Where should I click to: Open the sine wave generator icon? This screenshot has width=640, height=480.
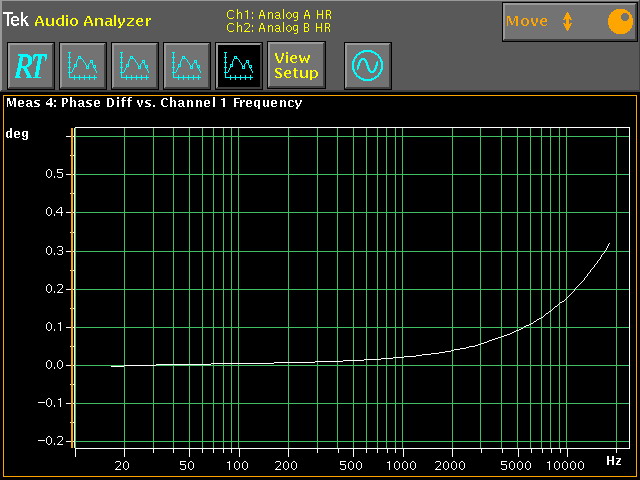tap(367, 66)
